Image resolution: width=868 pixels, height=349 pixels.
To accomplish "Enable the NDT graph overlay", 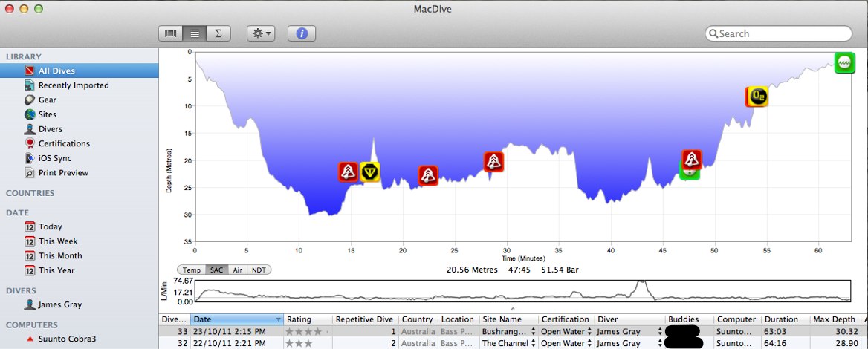I will 258,270.
